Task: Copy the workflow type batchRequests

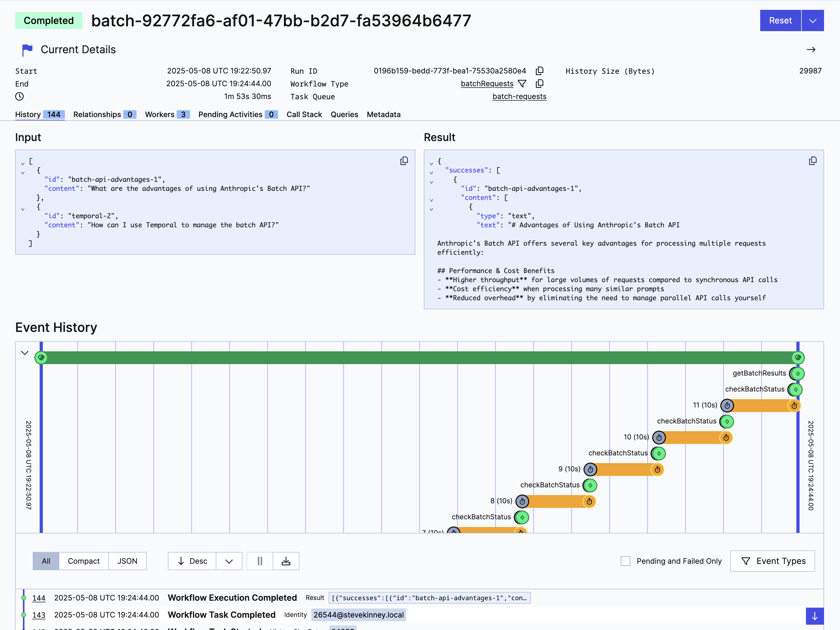Action: coord(540,84)
